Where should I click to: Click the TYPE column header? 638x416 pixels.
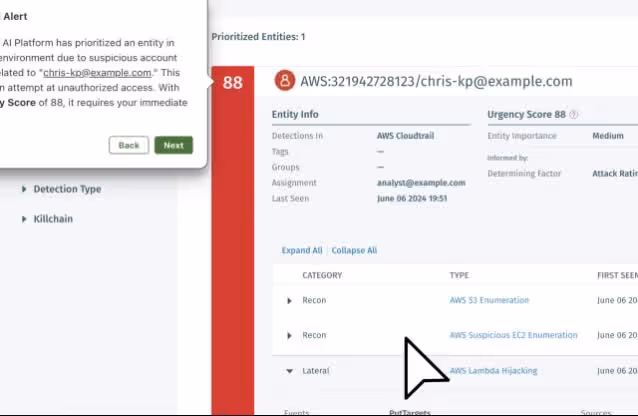459,276
